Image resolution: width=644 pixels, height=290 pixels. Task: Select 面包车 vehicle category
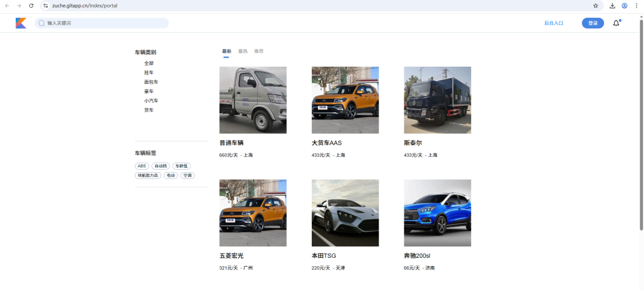[151, 82]
